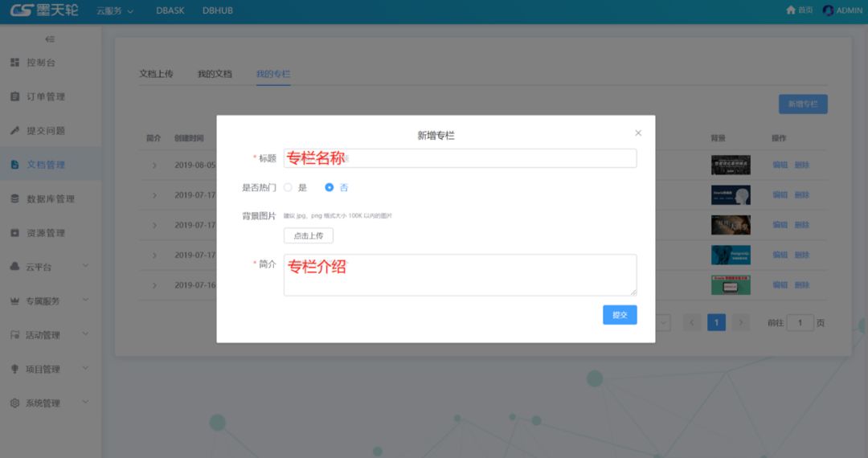This screenshot has width=868, height=458.
Task: Focus the 简介 textarea
Action: click(460, 275)
